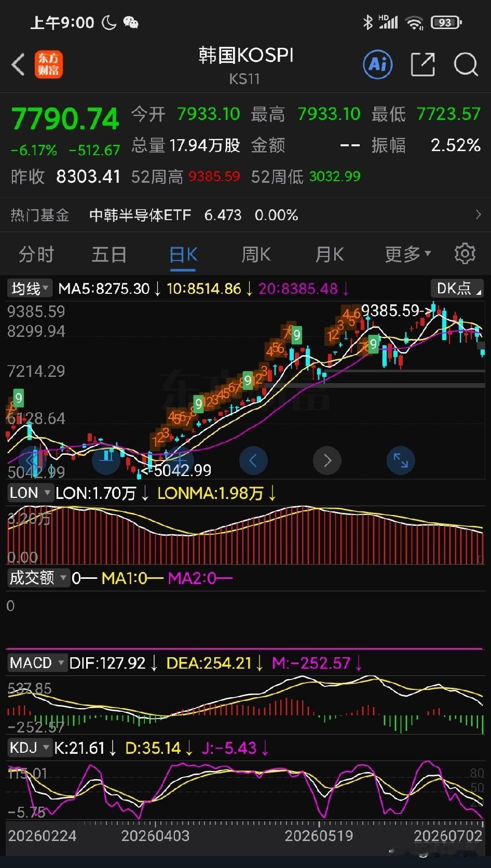Tap the 20:8385.48 moving average value

click(298, 289)
